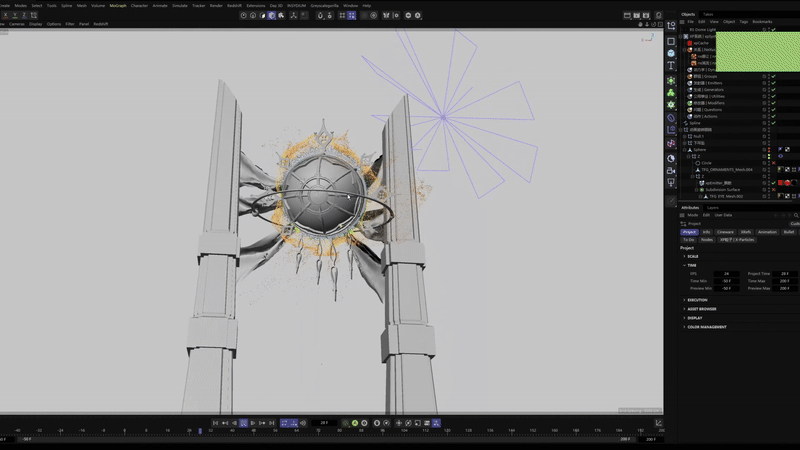Expand the COLOR MANAGEMENT section

(684, 327)
